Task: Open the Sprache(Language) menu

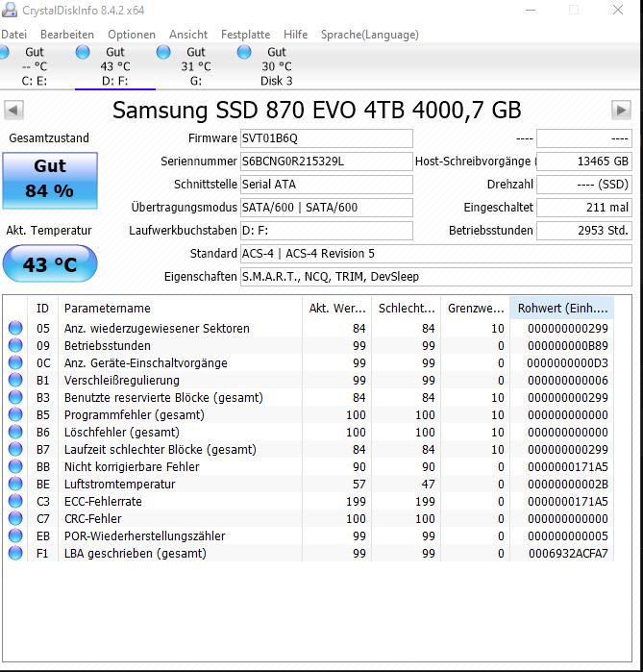Action: tap(370, 35)
